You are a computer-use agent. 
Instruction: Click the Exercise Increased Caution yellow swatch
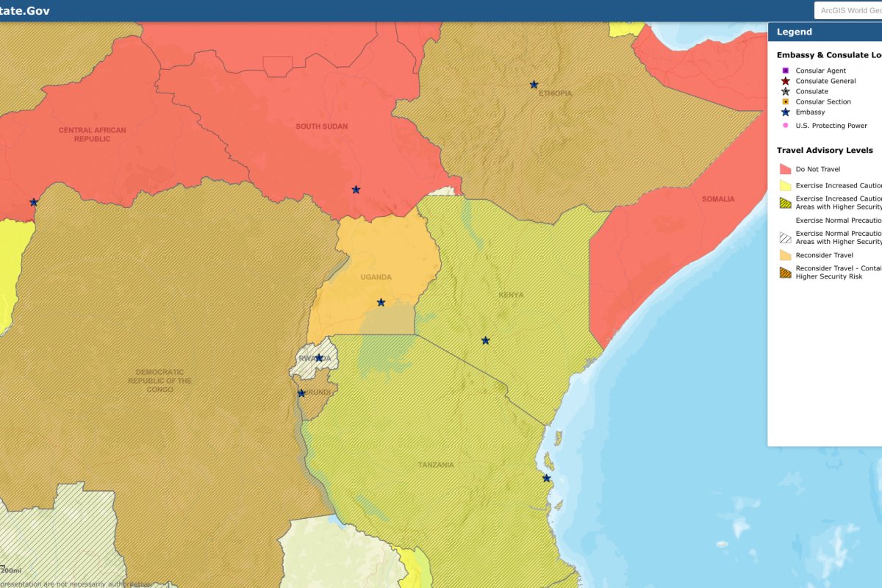tap(785, 186)
